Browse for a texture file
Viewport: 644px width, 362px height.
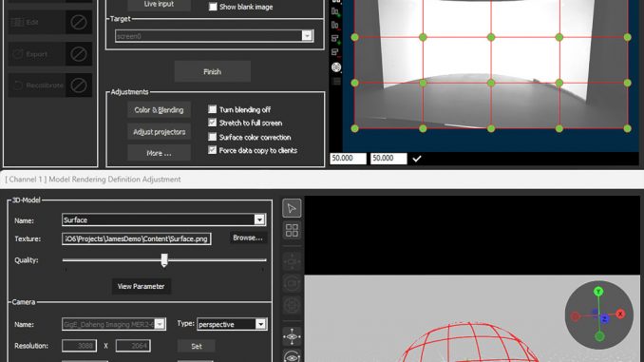(248, 238)
